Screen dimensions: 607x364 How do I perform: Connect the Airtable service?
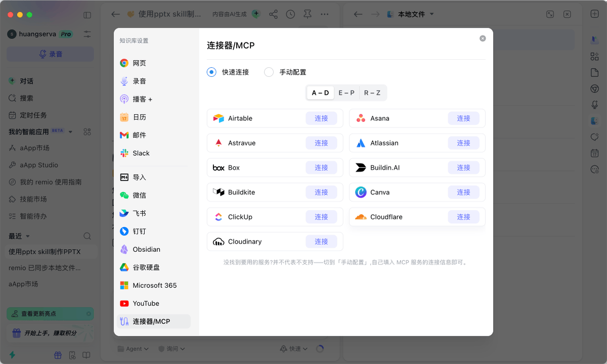321,118
